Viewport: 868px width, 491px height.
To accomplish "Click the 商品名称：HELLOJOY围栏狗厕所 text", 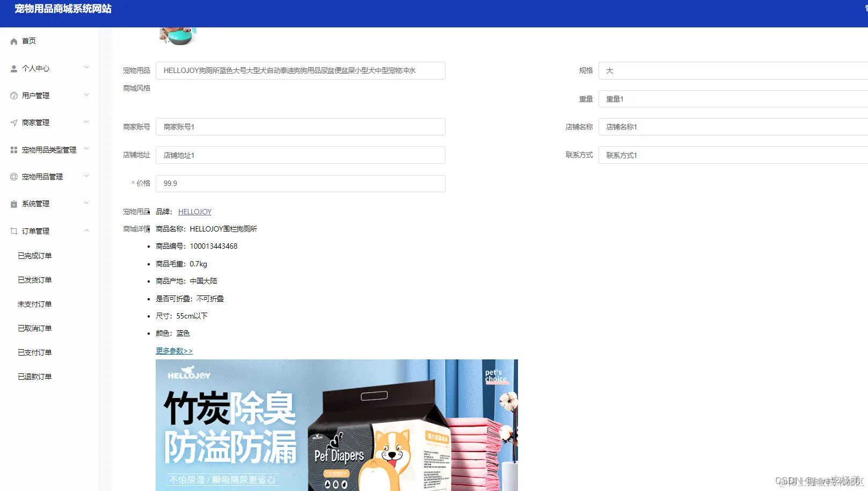I will tap(207, 229).
